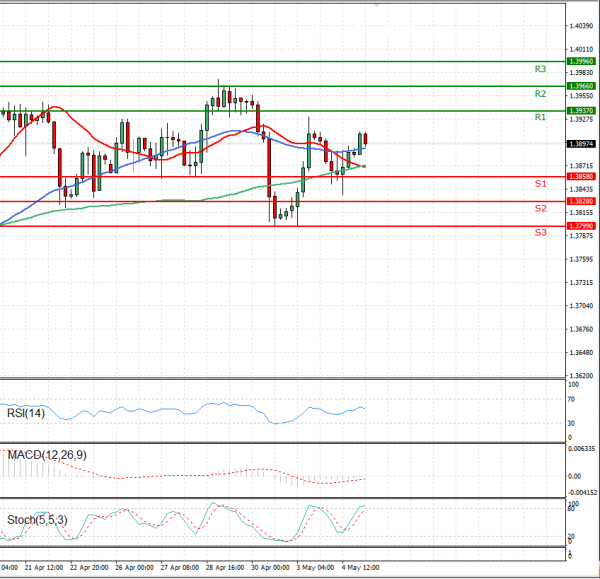Select the green 1.39660 price tag
Screen dimensions: 600x579
pyautogui.click(x=581, y=86)
